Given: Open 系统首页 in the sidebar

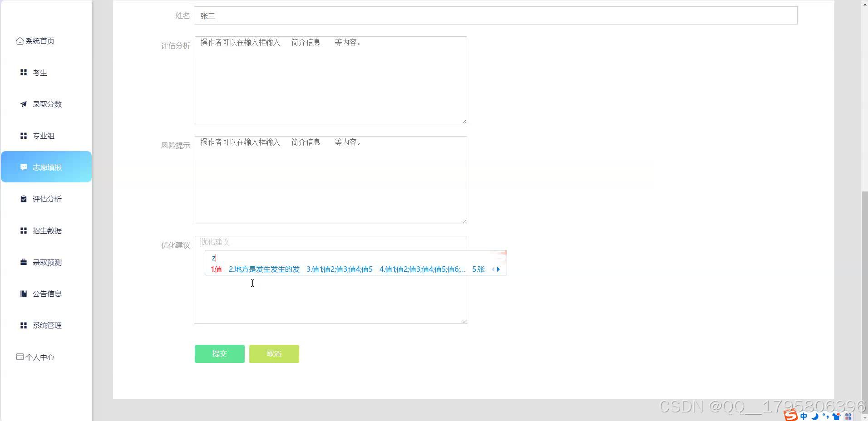Looking at the screenshot, I should click(x=40, y=41).
